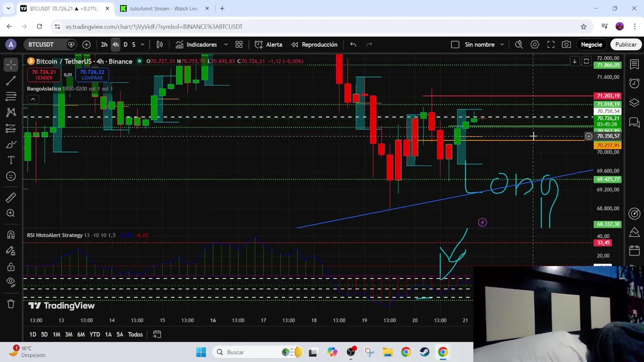Open the BTCUSDT symbol search

41,45
